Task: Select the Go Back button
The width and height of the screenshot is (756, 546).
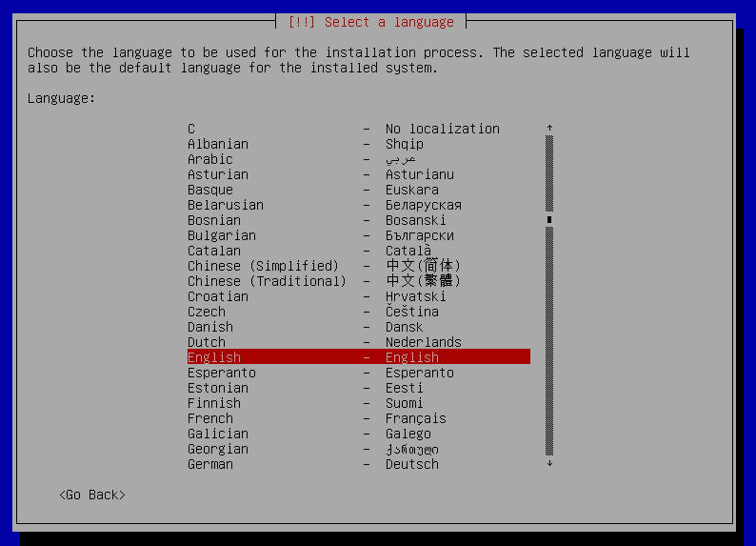Action: pos(92,495)
